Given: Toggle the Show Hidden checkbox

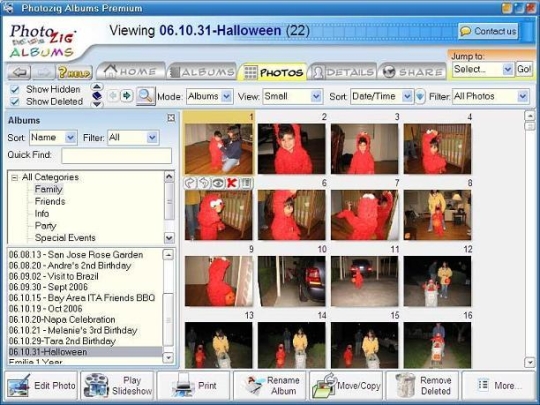Looking at the screenshot, I should pos(14,90).
